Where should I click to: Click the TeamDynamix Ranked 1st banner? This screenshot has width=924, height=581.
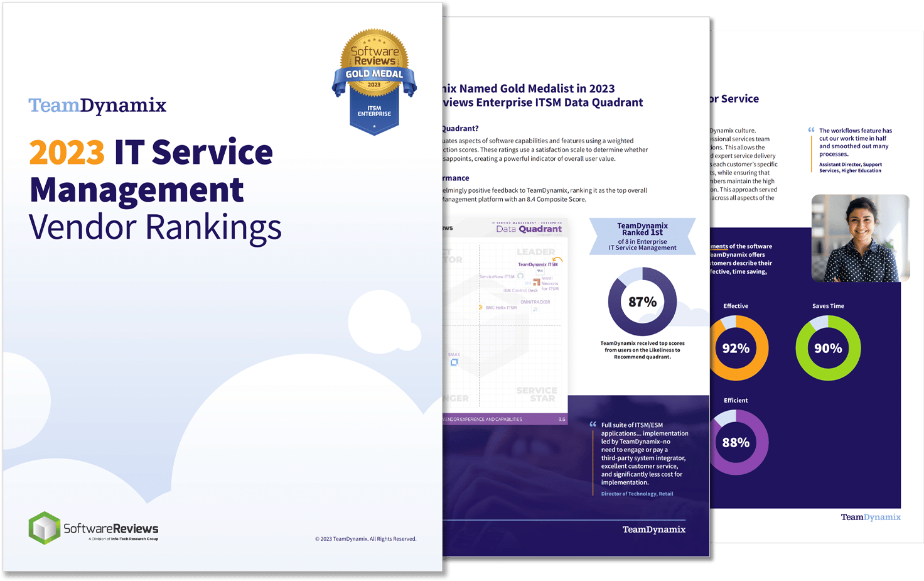click(x=642, y=236)
